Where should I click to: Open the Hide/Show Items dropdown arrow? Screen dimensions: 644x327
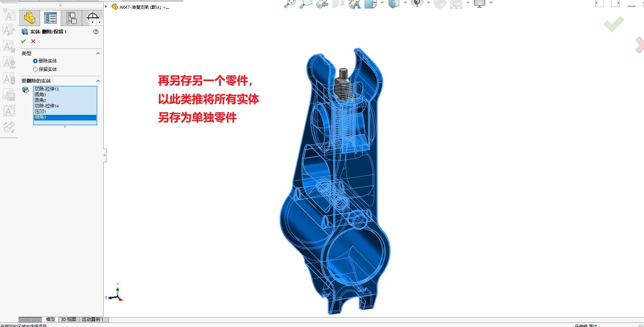click(429, 3)
